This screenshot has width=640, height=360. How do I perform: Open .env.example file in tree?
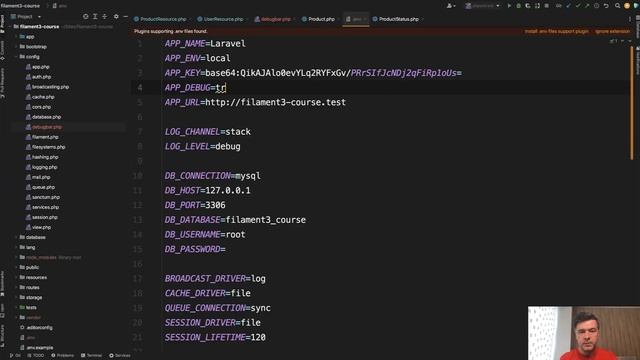40,347
